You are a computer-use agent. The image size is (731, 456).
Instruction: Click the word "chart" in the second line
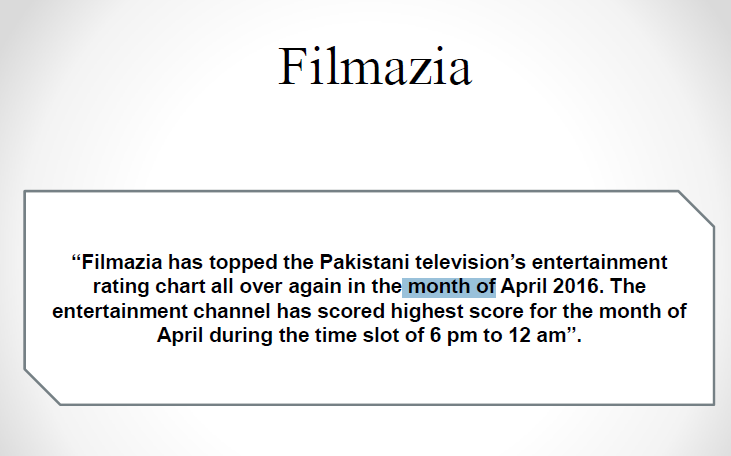180,286
